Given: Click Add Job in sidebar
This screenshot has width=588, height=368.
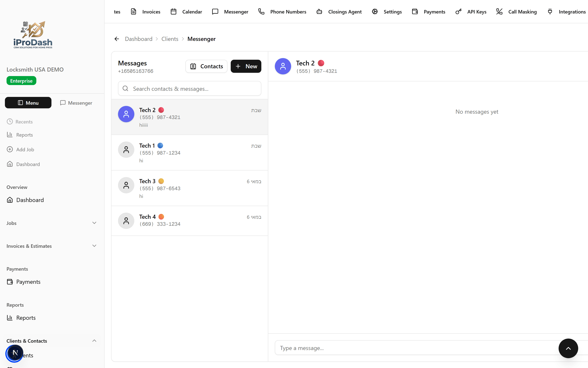Looking at the screenshot, I should 20,149.
